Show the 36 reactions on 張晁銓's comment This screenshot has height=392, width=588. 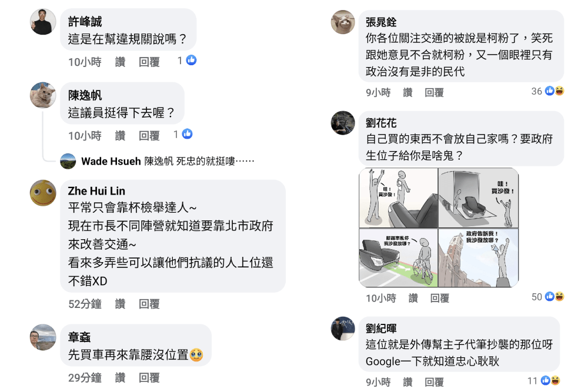[x=548, y=91]
